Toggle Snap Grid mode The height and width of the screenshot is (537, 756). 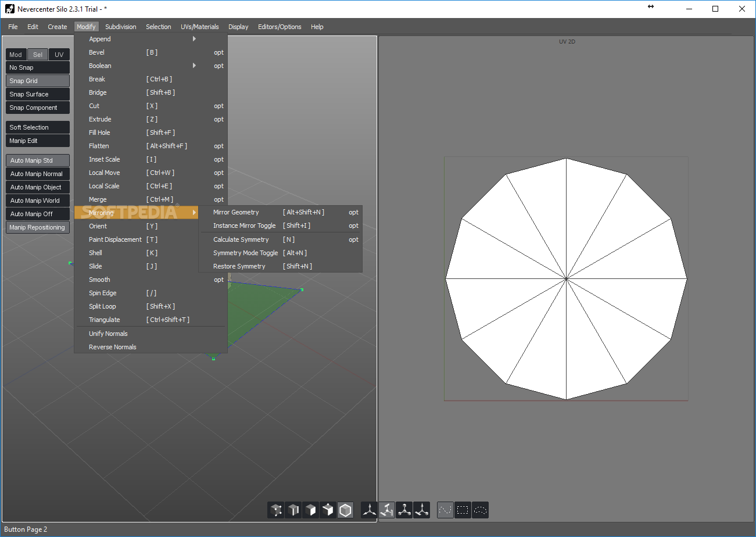point(38,81)
